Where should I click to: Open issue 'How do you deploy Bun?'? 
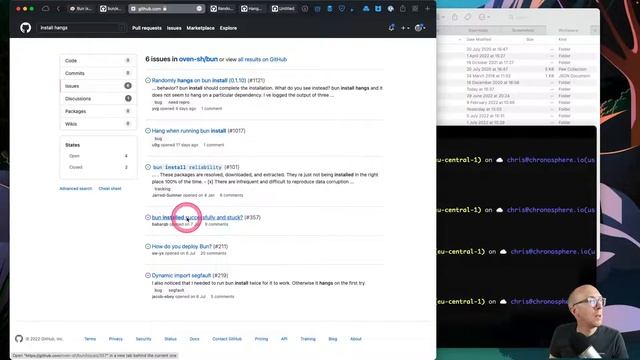pyautogui.click(x=182, y=247)
